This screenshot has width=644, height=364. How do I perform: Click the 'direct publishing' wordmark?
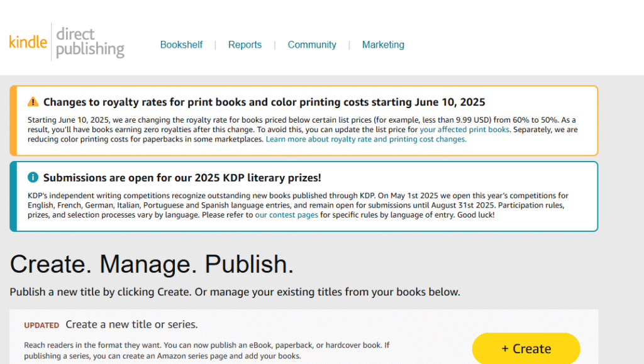(90, 42)
